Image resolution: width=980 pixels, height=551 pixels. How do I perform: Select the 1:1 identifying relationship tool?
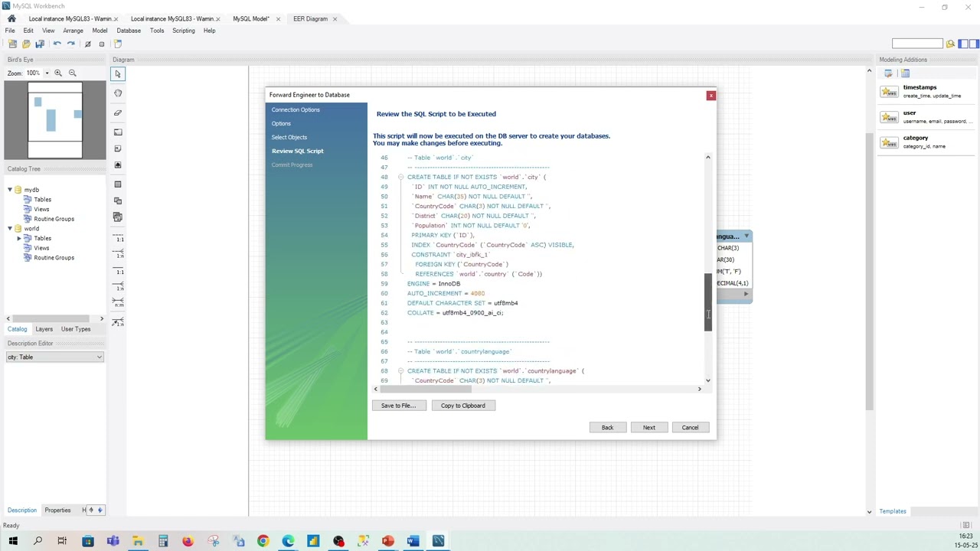[119, 272]
